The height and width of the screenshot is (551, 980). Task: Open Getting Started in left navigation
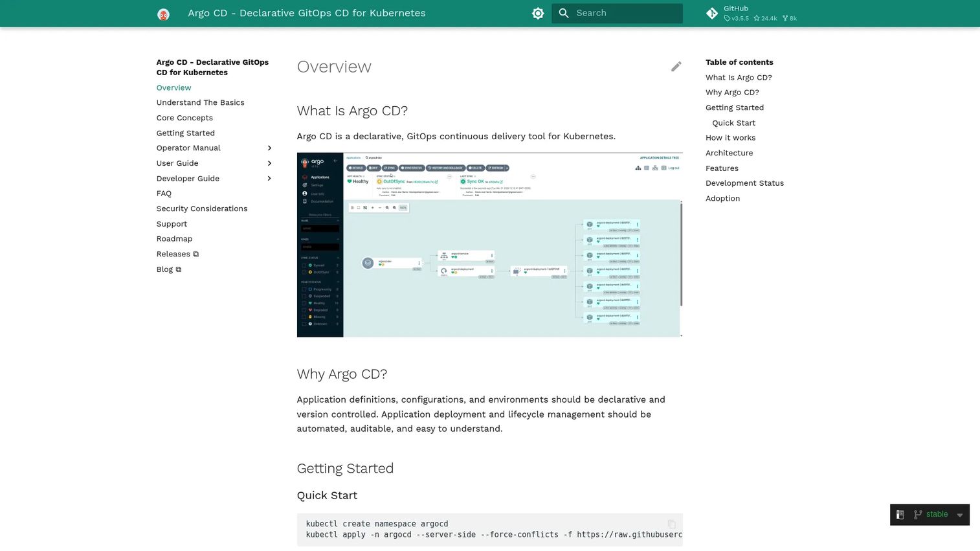coord(186,133)
